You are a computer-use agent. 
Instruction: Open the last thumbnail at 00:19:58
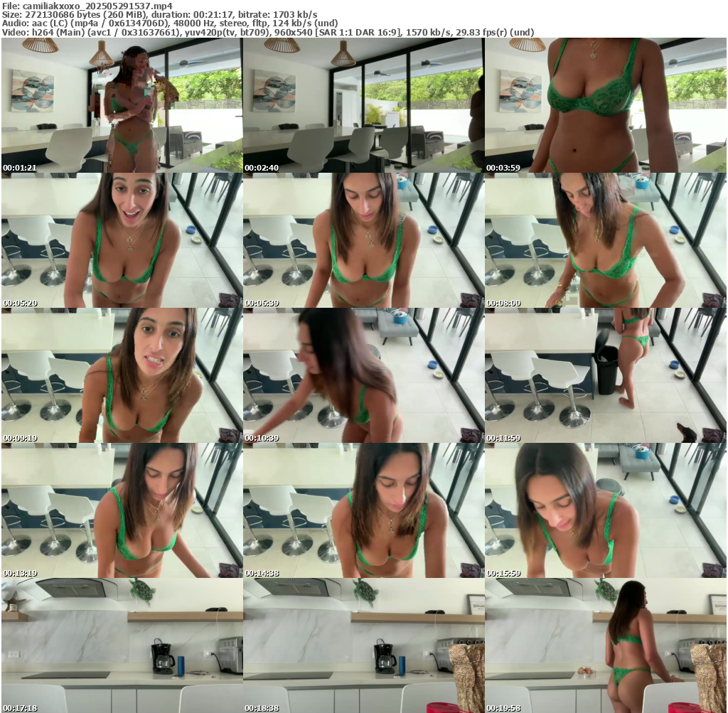tap(605, 645)
